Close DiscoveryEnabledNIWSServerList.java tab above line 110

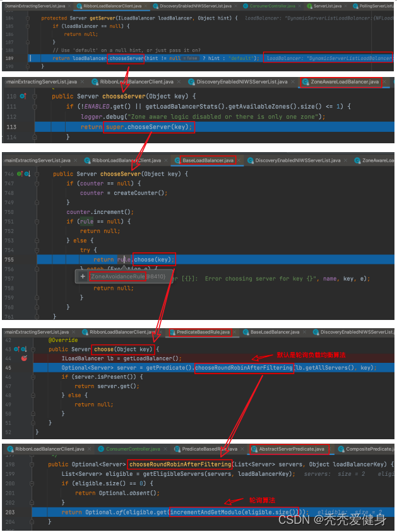click(293, 82)
